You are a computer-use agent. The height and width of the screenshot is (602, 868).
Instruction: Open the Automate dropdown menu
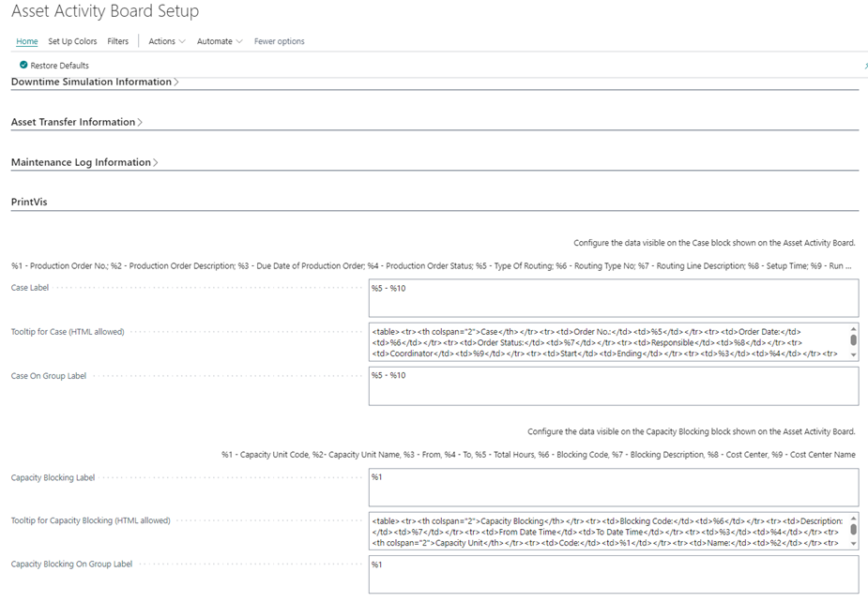pos(220,41)
